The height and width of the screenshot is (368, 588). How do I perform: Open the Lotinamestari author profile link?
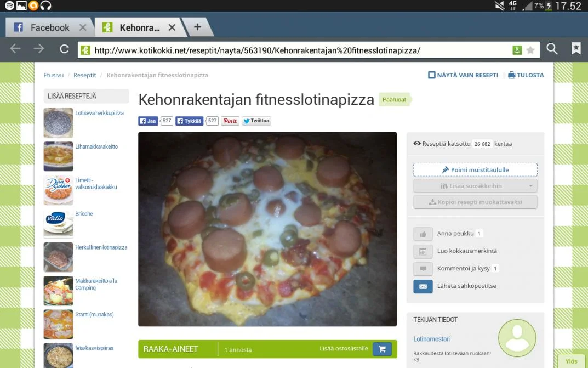click(431, 339)
